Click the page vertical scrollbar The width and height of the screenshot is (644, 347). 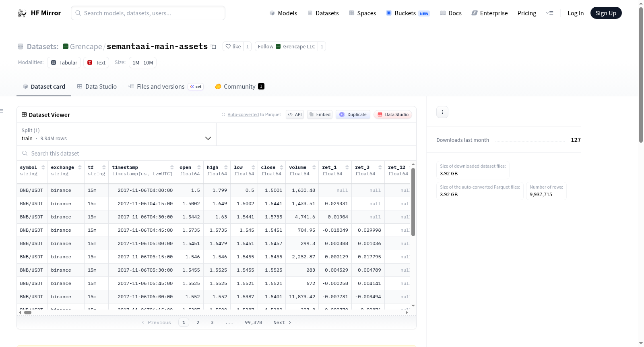pyautogui.click(x=641, y=75)
